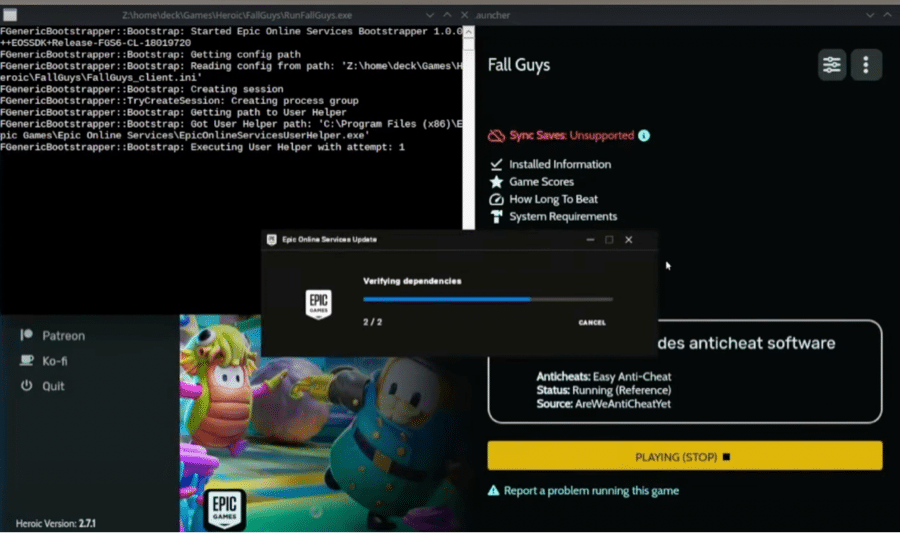The width and height of the screenshot is (900, 533).
Task: Click the console line 'Creating session'
Action: point(142,90)
